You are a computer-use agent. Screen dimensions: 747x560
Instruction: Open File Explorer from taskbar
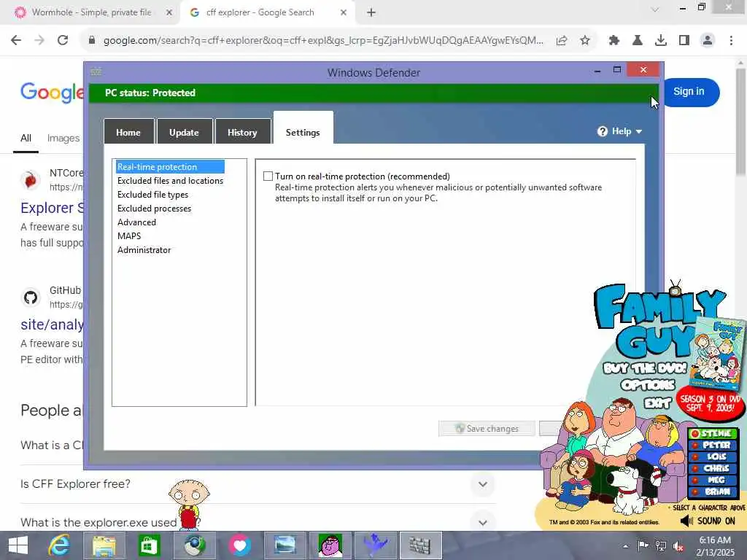(x=104, y=545)
